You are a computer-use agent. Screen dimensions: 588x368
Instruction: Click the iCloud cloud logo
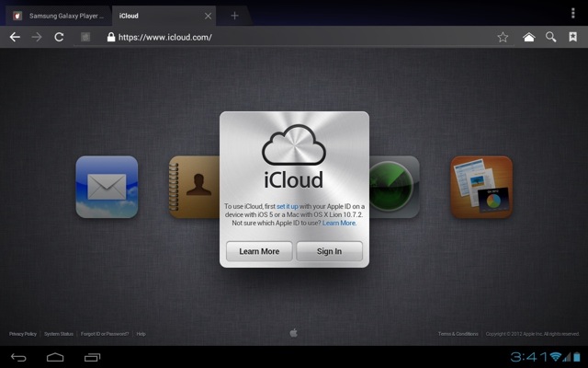(x=294, y=145)
